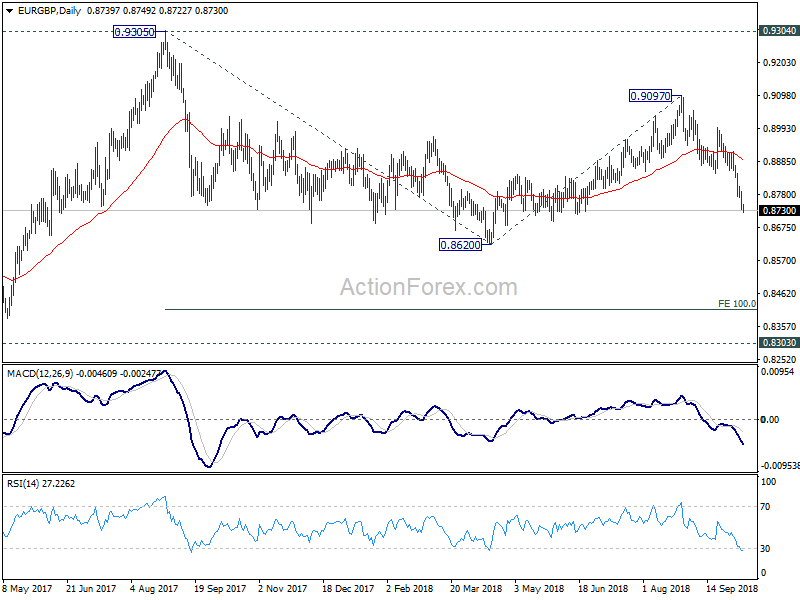800x600 pixels.
Task: Click the EURGBP dropdown triangle at top-left
Action: point(10,11)
